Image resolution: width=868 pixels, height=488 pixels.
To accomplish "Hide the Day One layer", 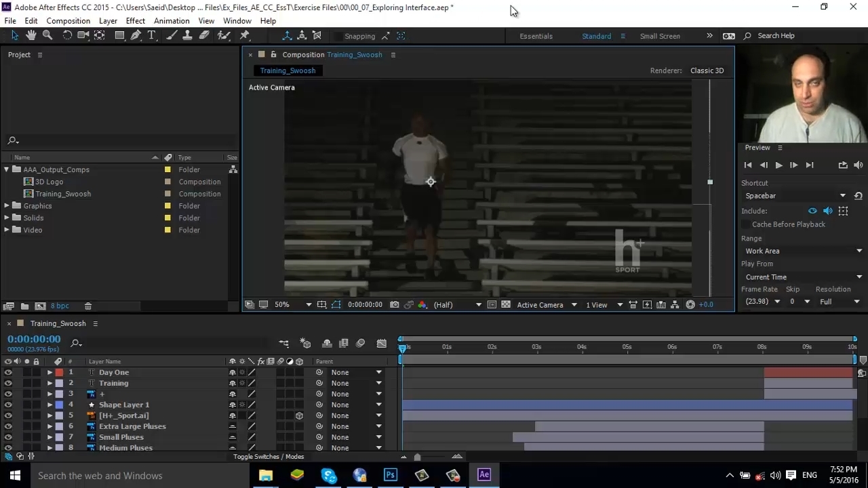I will (8, 373).
